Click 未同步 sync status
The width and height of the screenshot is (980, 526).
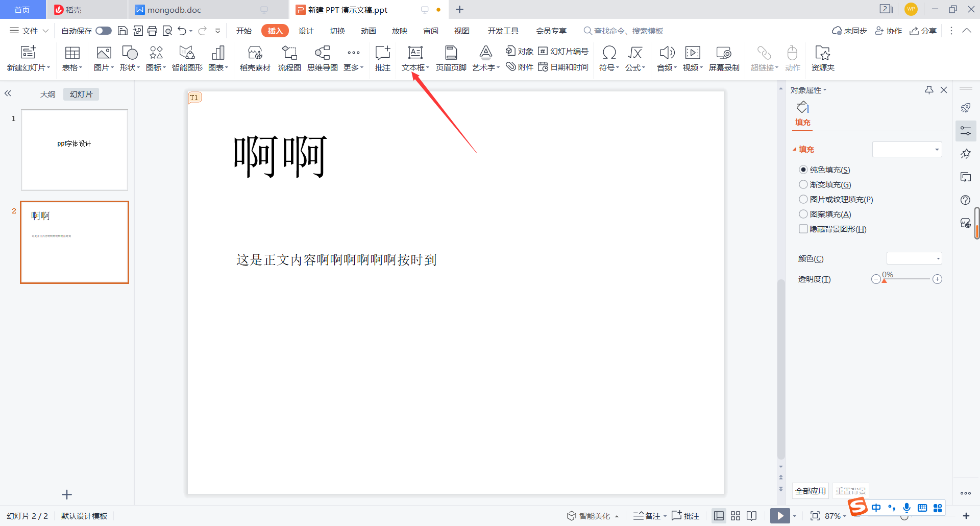849,31
